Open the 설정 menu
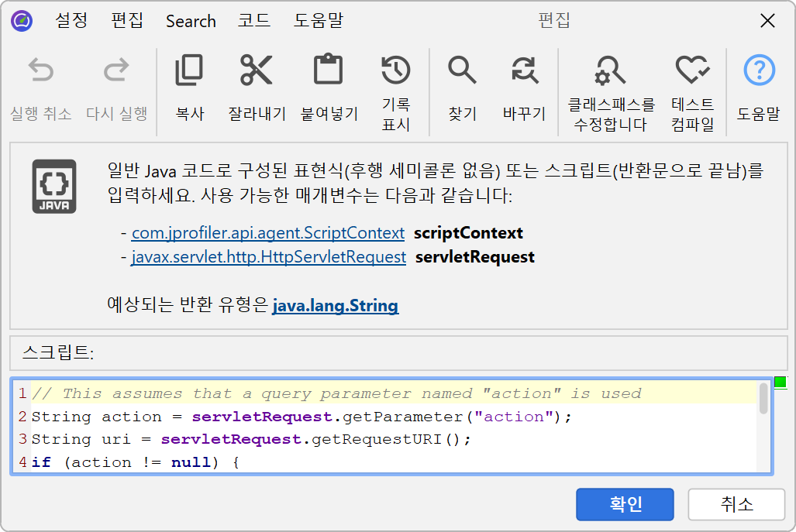This screenshot has height=532, width=796. pos(71,21)
